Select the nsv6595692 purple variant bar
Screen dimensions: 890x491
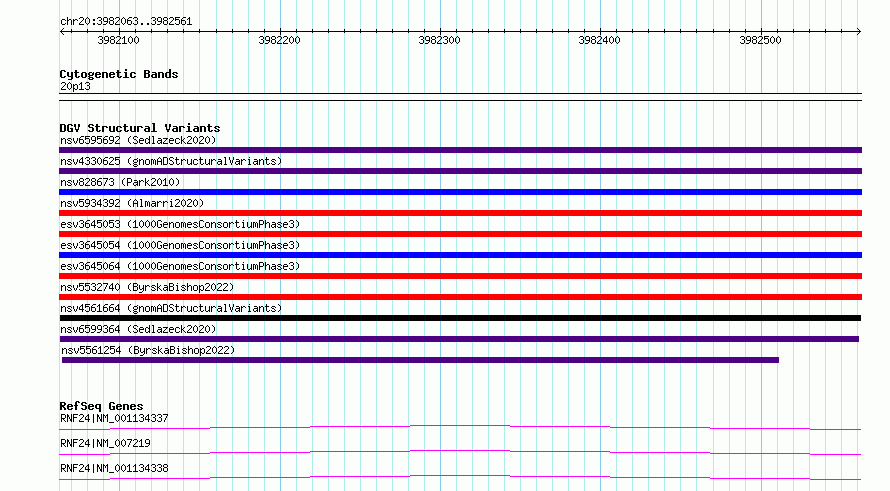point(460,150)
